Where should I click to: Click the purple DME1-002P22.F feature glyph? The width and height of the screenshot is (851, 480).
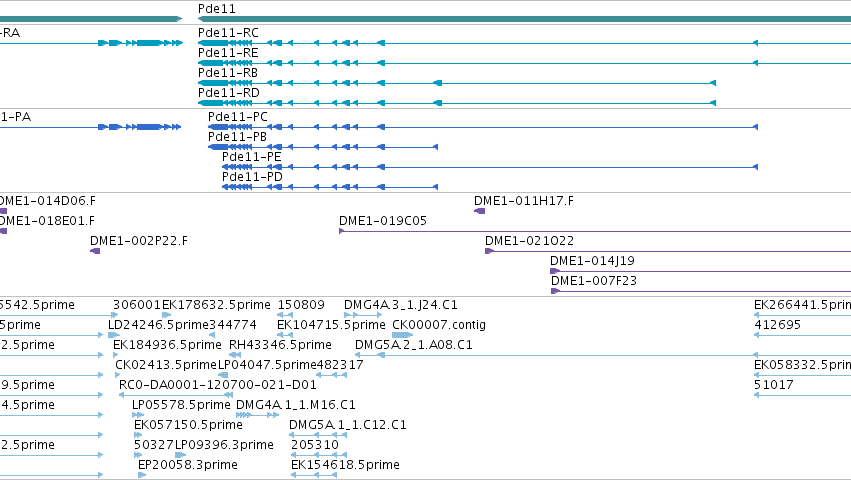pos(95,251)
